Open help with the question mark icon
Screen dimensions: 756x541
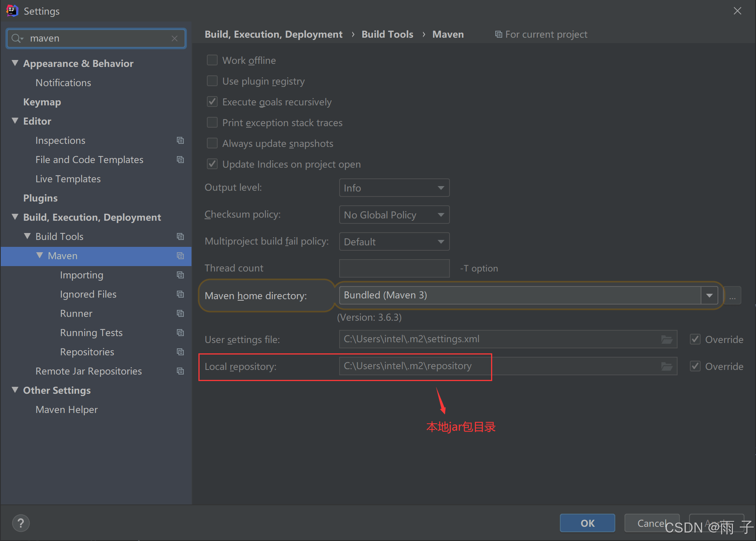point(21,523)
